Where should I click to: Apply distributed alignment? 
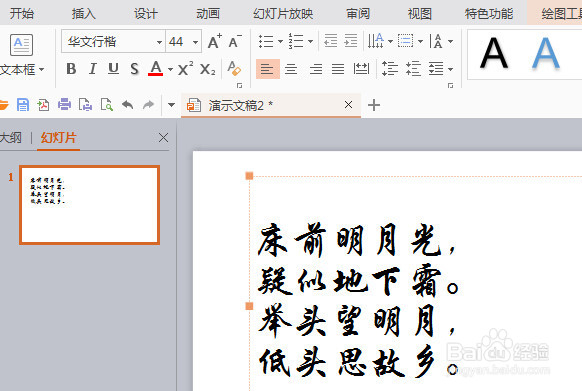click(361, 69)
